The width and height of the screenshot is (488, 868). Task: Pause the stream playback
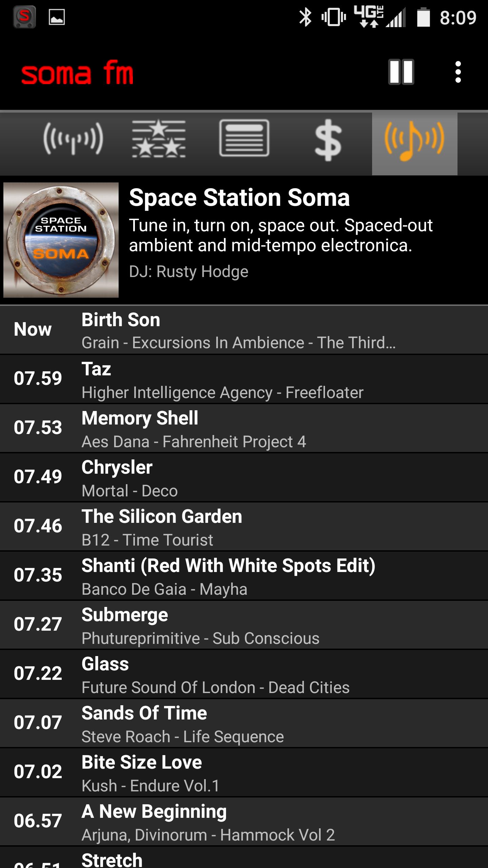[x=401, y=72]
